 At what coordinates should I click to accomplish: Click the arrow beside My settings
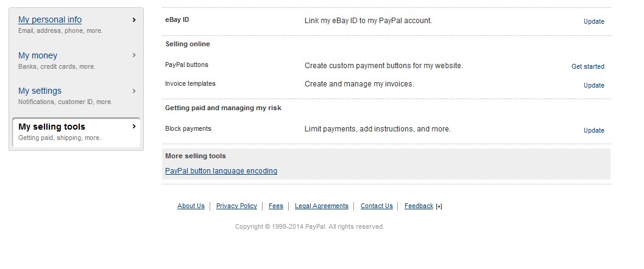(x=134, y=91)
